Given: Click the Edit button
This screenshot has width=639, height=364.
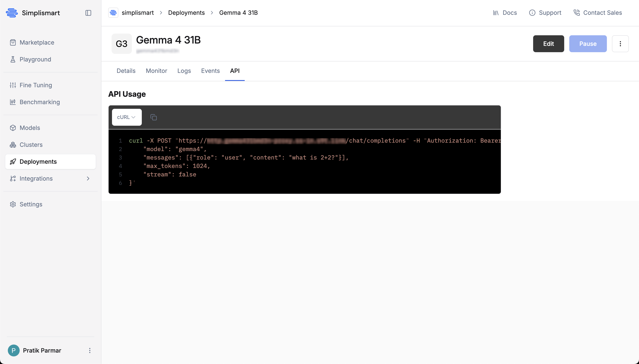Looking at the screenshot, I should point(549,44).
